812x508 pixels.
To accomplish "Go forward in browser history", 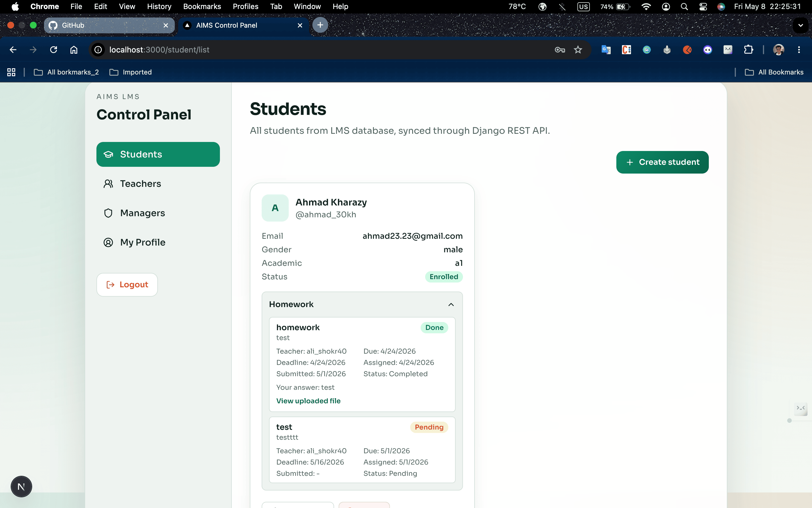I will point(33,50).
